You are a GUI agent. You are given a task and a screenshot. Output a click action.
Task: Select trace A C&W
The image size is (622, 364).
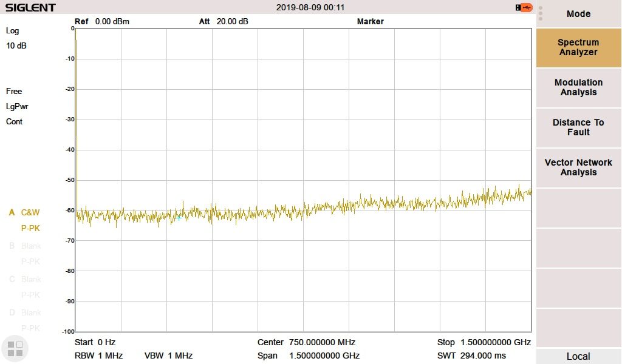26,213
